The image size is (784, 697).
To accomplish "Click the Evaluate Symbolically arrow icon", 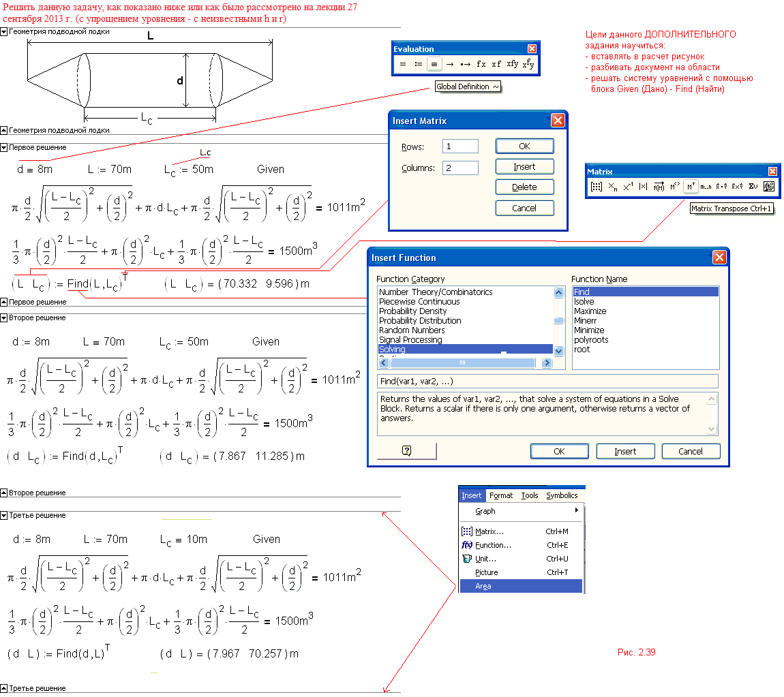I will point(449,64).
